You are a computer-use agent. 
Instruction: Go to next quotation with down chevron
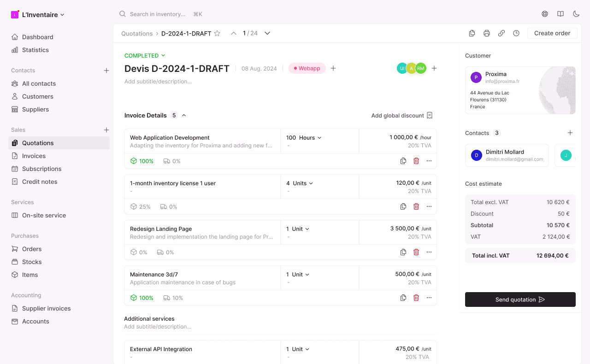click(267, 33)
